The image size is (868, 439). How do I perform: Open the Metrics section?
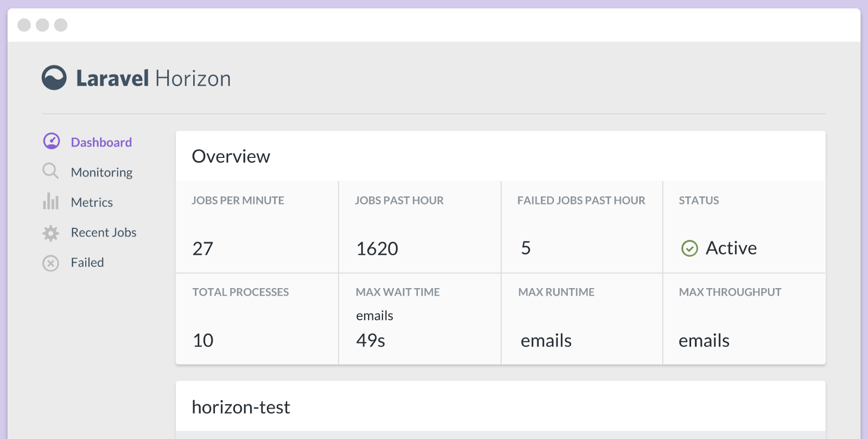[x=92, y=202]
